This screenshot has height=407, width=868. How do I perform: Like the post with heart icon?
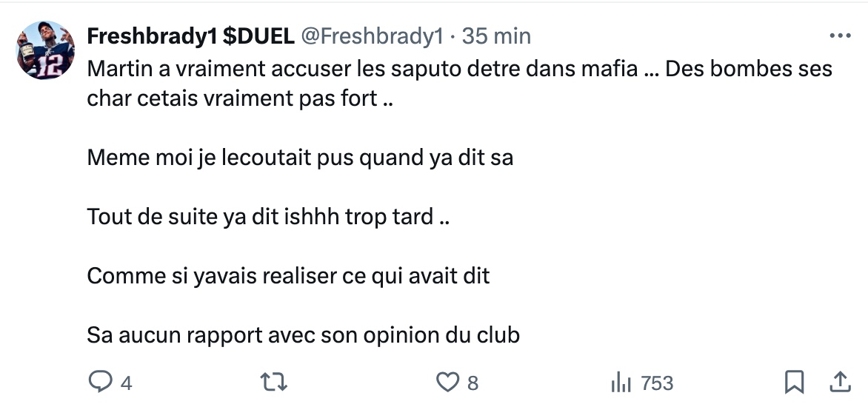[447, 382]
